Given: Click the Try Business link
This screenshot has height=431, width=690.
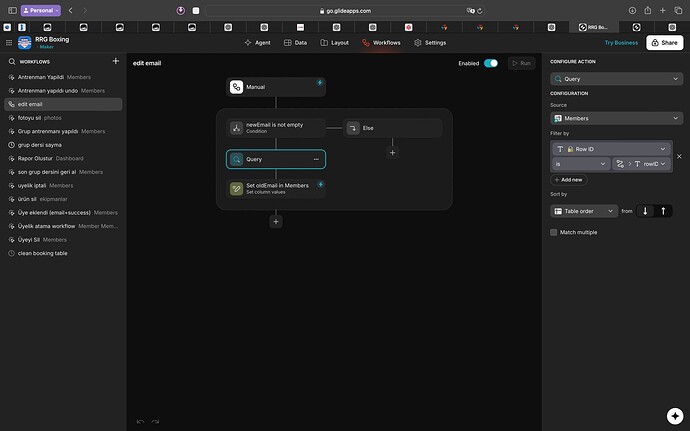Looking at the screenshot, I should [x=621, y=43].
